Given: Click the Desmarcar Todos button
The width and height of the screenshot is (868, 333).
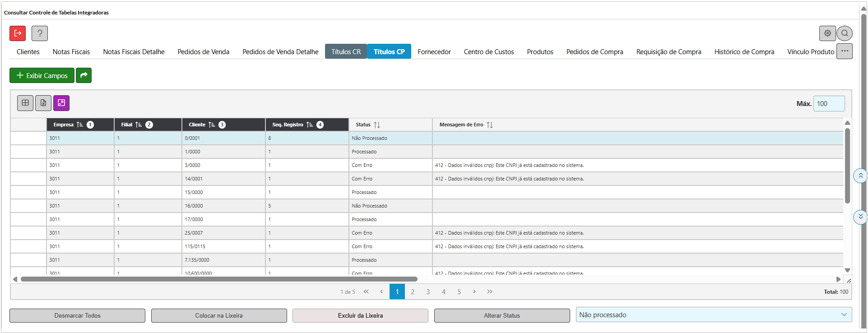Looking at the screenshot, I should 77,315.
